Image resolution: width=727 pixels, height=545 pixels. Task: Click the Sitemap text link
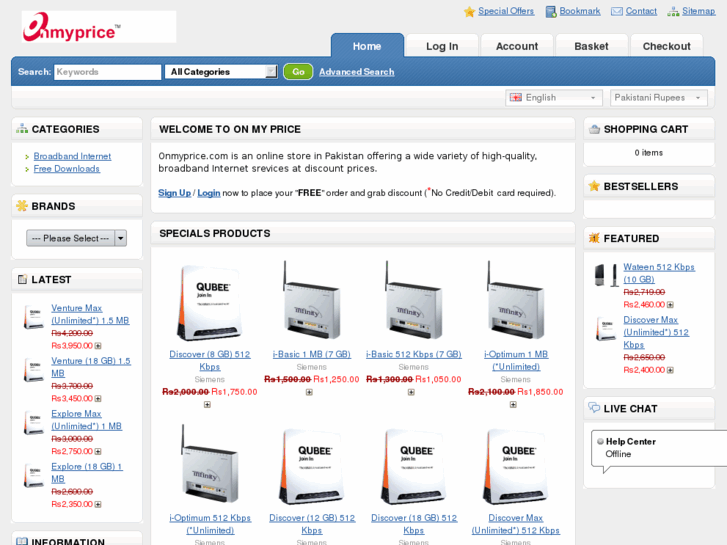698,11
